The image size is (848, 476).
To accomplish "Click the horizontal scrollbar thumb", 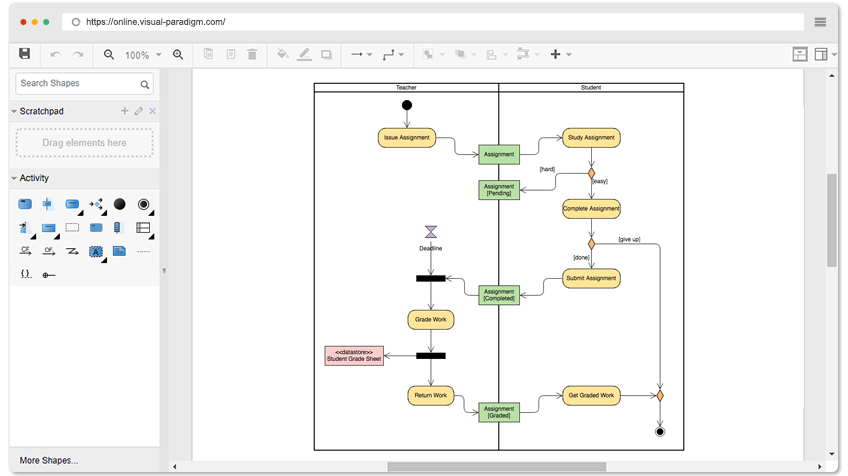I will pos(496,466).
